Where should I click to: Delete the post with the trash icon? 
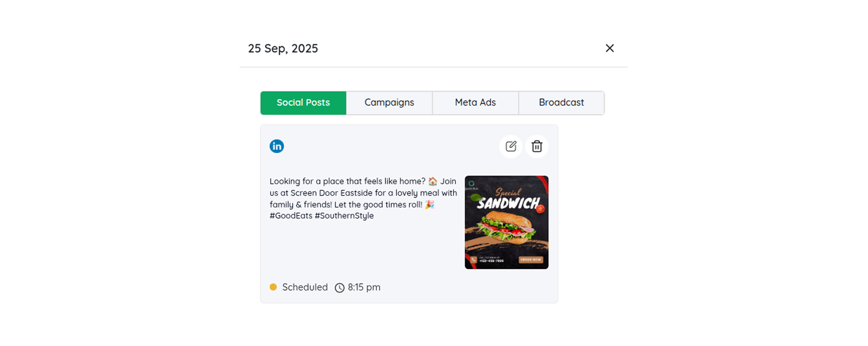click(537, 146)
